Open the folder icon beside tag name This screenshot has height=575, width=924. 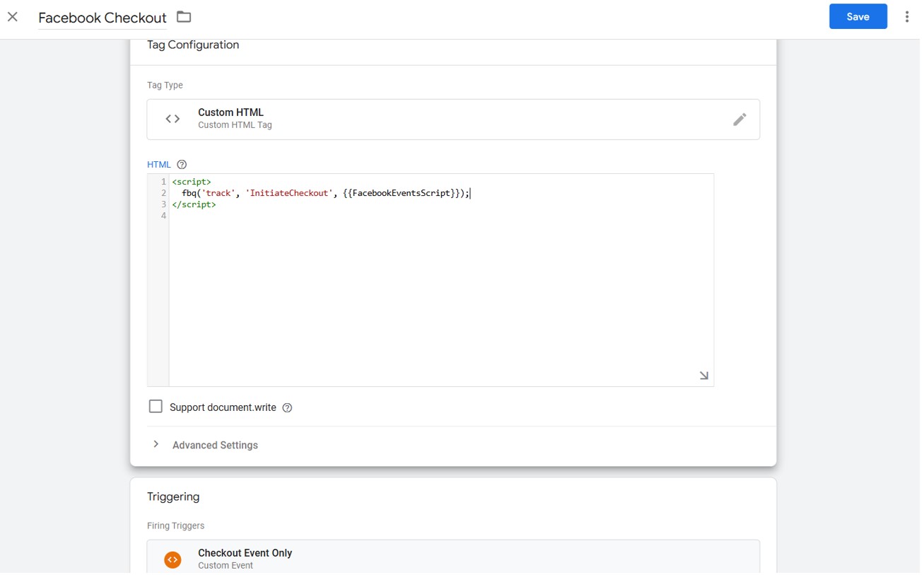coord(184,17)
